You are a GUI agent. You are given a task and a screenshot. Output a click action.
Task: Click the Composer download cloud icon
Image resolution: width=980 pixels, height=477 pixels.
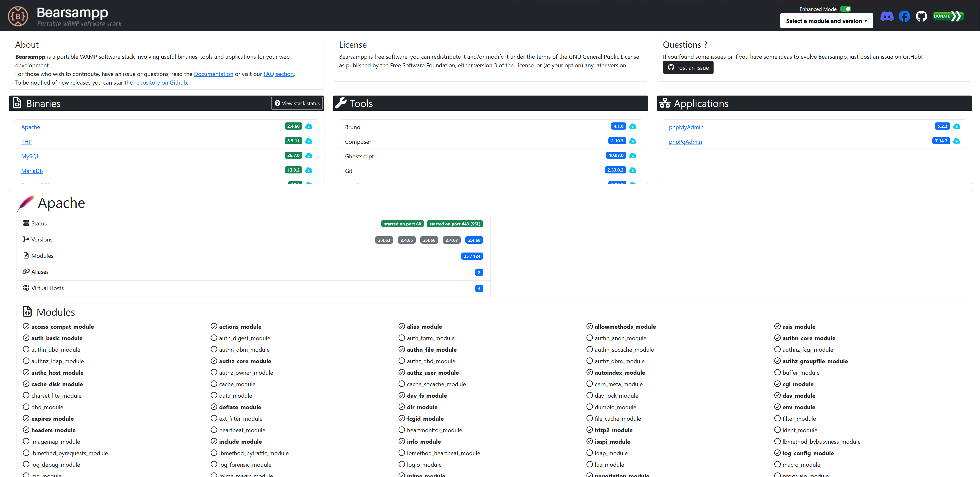click(633, 141)
